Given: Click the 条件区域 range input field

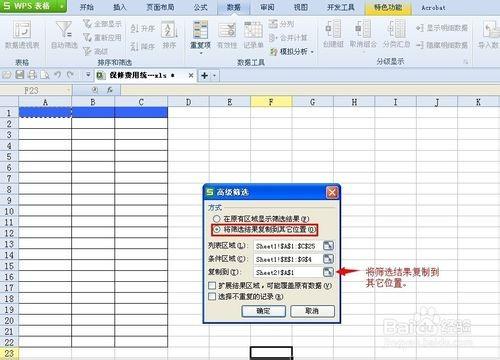Looking at the screenshot, I should tap(288, 259).
